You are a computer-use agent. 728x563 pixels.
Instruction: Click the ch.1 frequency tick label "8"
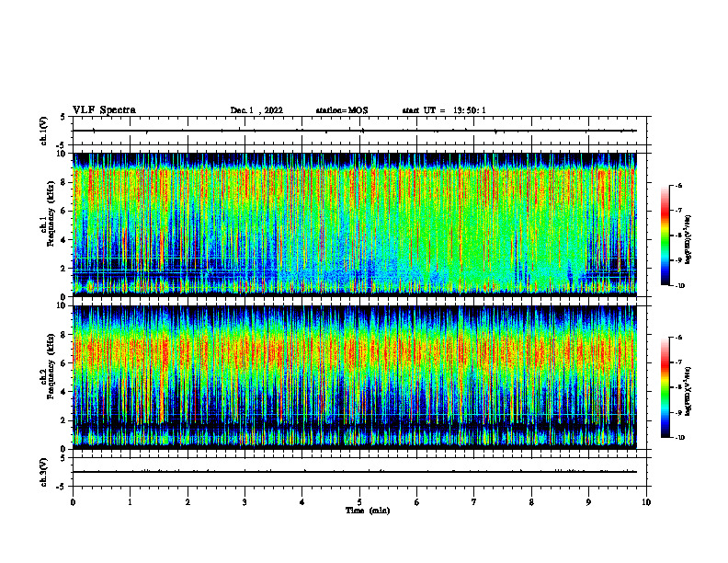pos(63,182)
